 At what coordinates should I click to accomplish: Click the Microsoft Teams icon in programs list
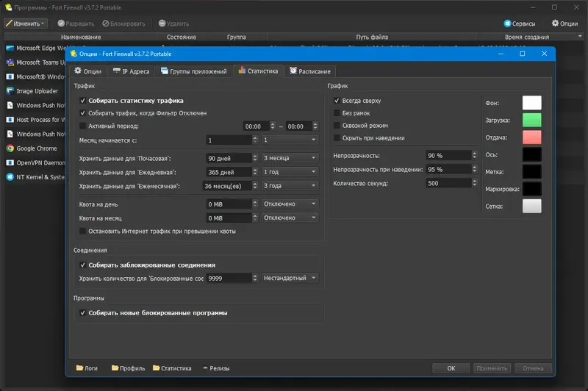(10, 62)
